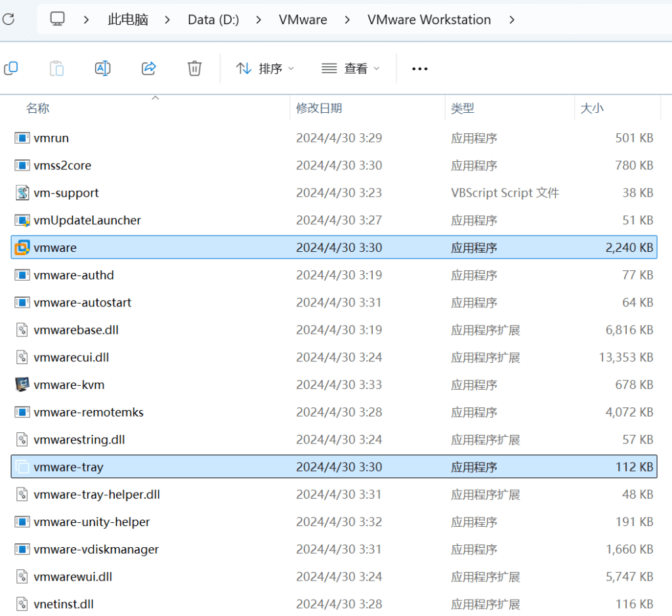Expand chevron after Data (D:) breadcrumb
The image size is (672, 616).
click(257, 20)
